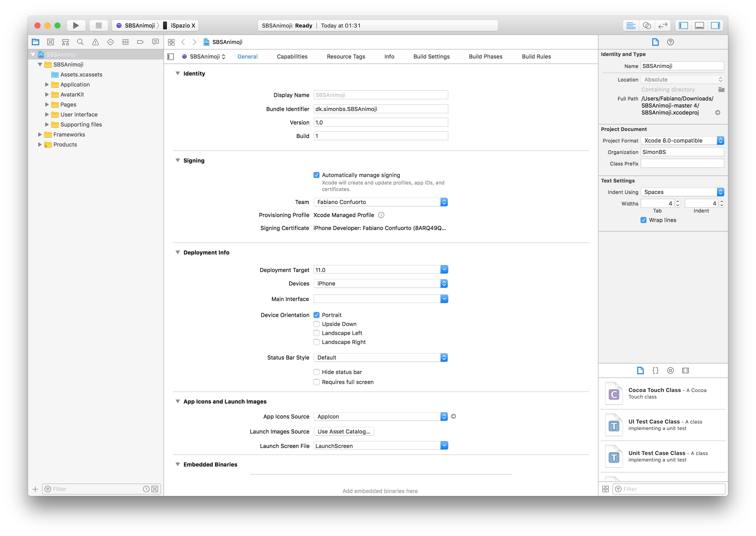Image resolution: width=756 pixels, height=536 pixels.
Task: Hide the Utilities panel
Action: [x=715, y=25]
